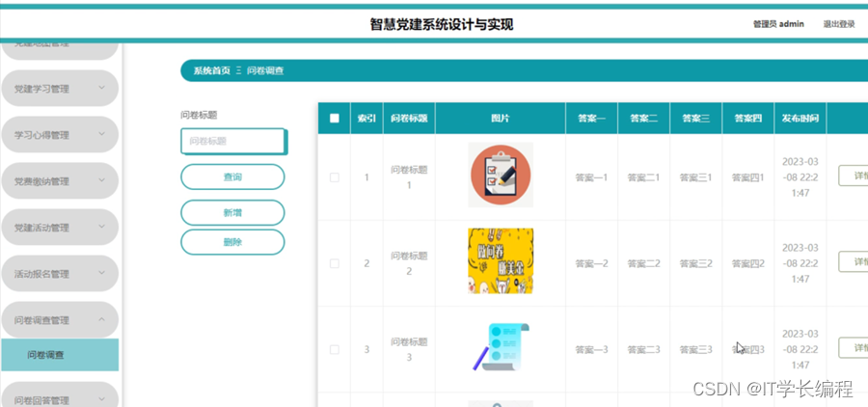Collapse the 问卷调查管理 menu chevron
Screen dimensions: 868x407
click(101, 319)
